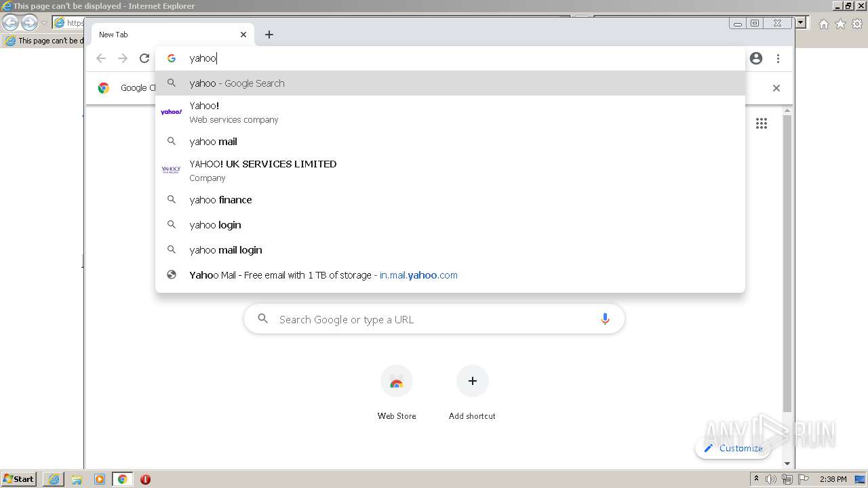The width and height of the screenshot is (868, 488).
Task: Open Internet Explorer favorites star
Action: pyautogui.click(x=840, y=24)
